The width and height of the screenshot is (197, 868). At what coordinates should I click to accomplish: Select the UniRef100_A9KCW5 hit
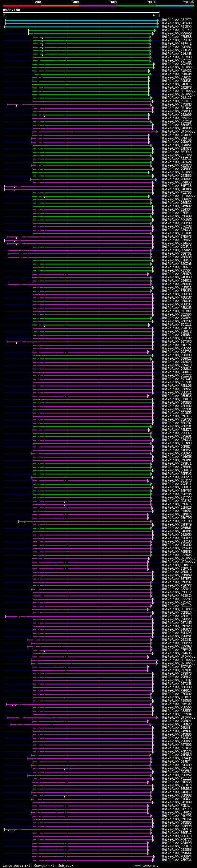(177, 74)
